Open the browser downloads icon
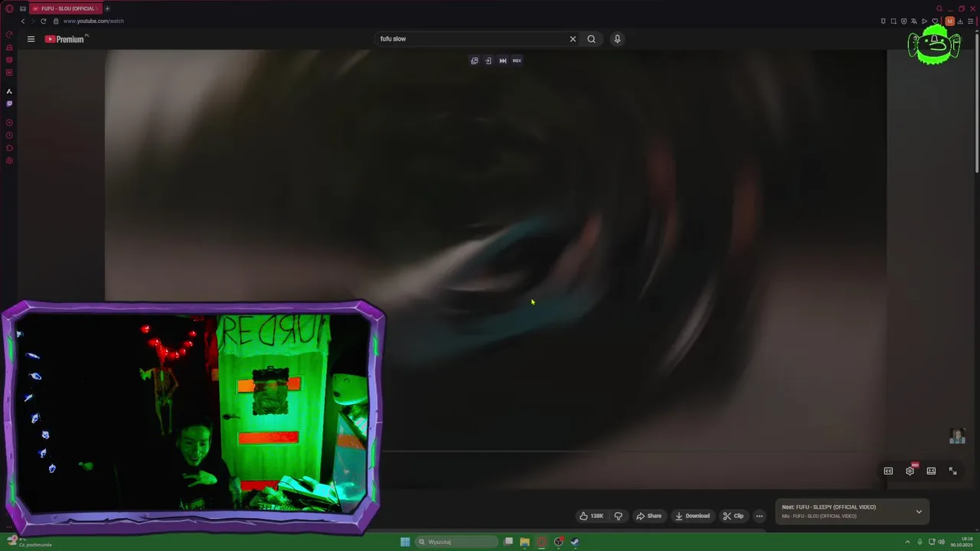The image size is (980, 551). tap(960, 21)
